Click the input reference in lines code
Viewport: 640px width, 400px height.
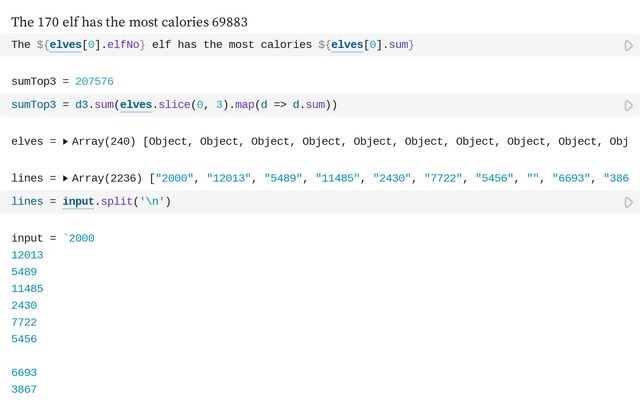click(x=78, y=201)
